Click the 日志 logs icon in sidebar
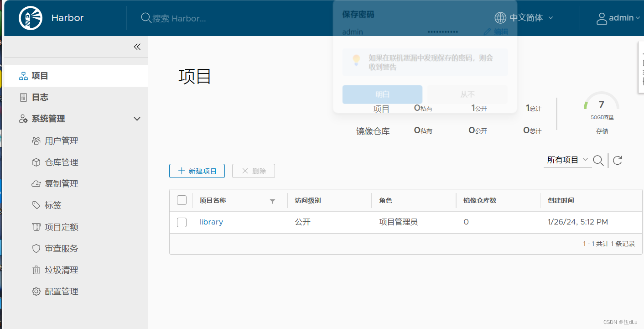The width and height of the screenshot is (644, 329). 23,97
